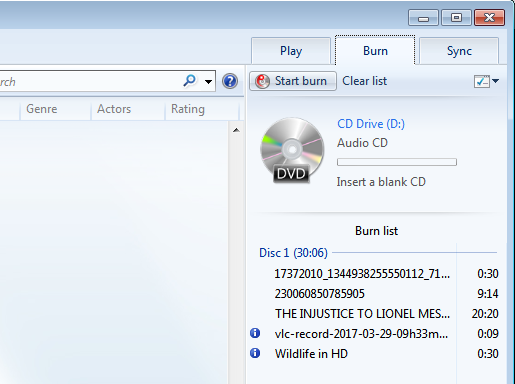Viewport: 515px width, 384px height.
Task: Click info icon next to vlc-record item
Action: click(255, 333)
